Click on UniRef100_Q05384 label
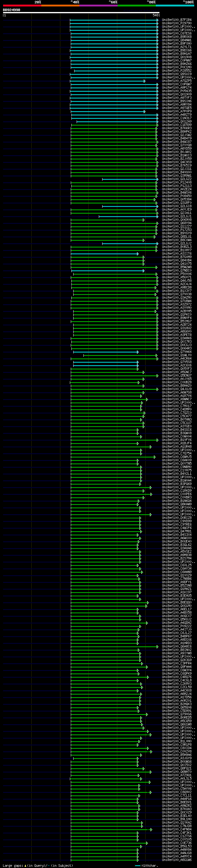Screen dimensions: 197x868 [177, 199]
